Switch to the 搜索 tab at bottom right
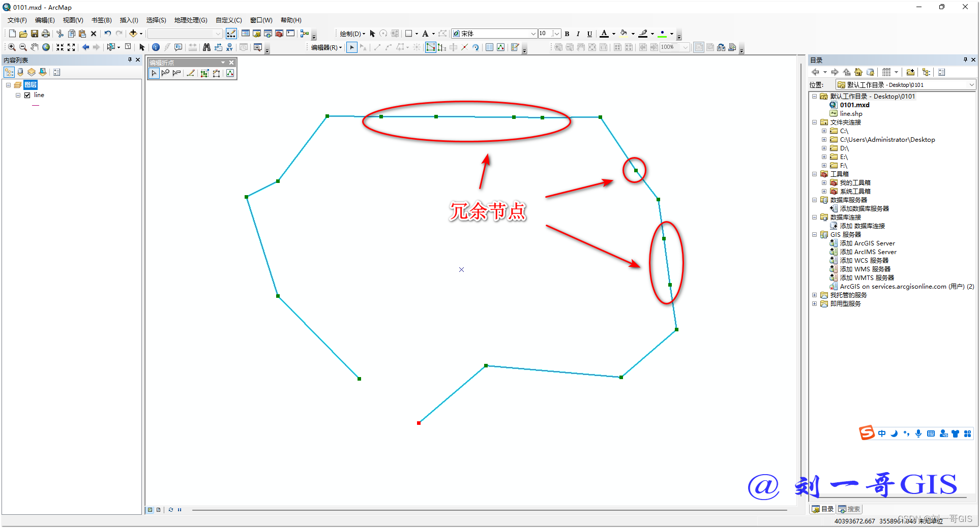The image size is (980, 528). 849,509
